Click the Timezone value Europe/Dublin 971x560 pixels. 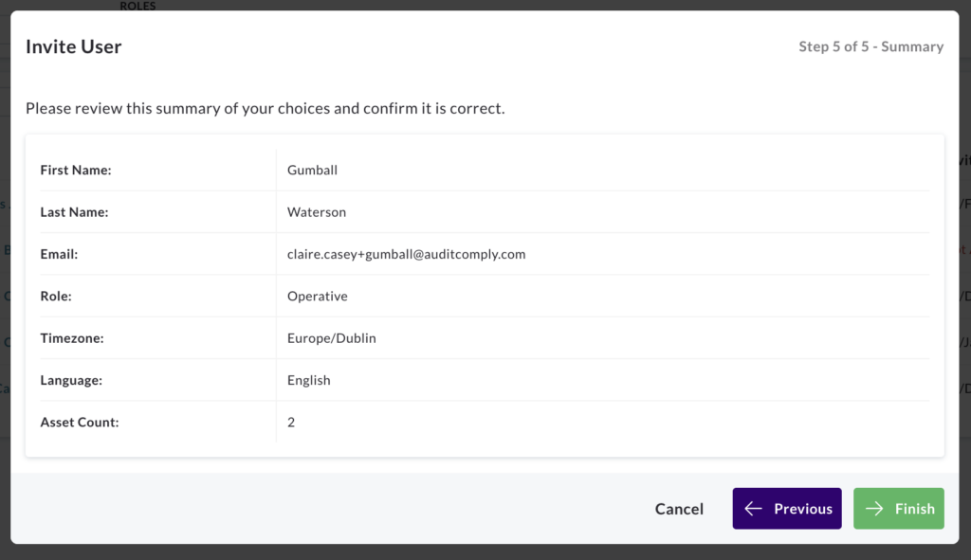[331, 338]
